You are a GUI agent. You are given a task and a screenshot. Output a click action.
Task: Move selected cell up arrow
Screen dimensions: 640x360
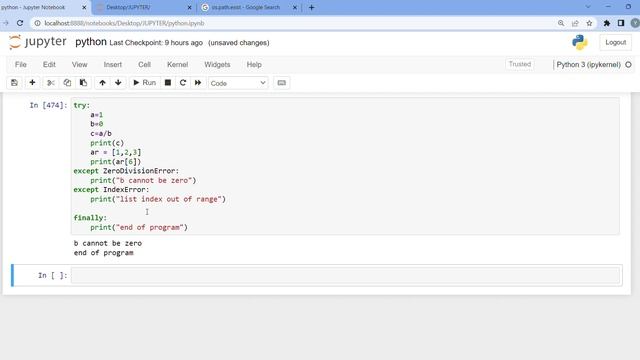102,83
